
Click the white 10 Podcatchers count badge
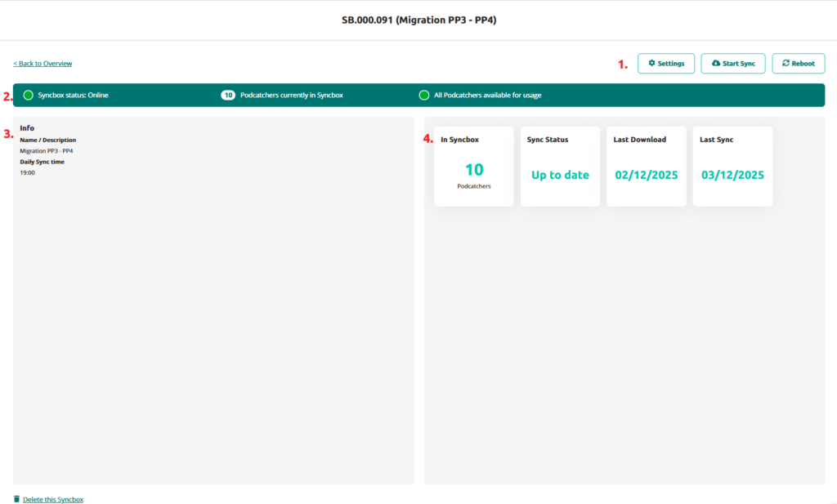click(x=228, y=96)
